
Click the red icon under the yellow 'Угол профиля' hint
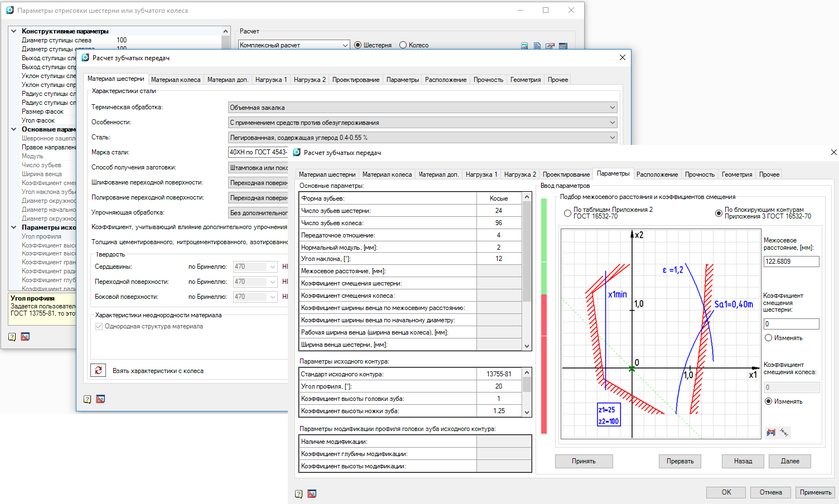tap(24, 336)
